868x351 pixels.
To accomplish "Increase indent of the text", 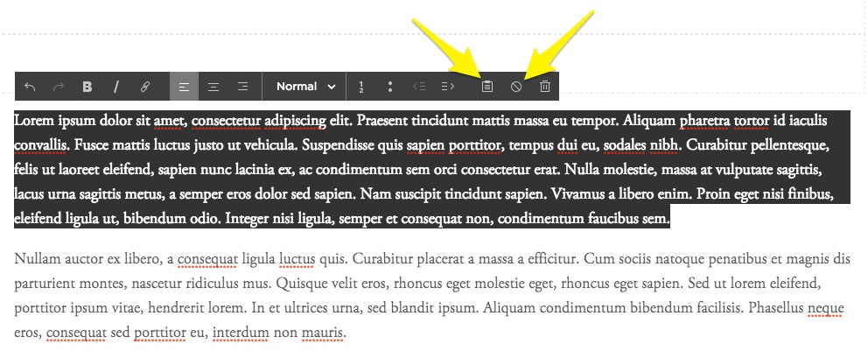I will coord(447,87).
